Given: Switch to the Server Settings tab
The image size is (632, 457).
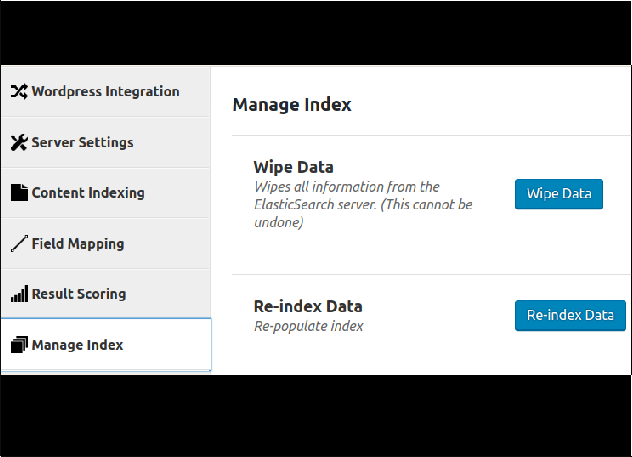Looking at the screenshot, I should tap(105, 142).
